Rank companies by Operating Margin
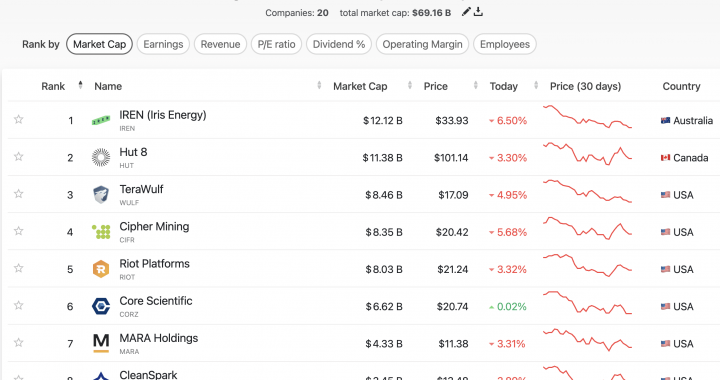 coord(422,44)
